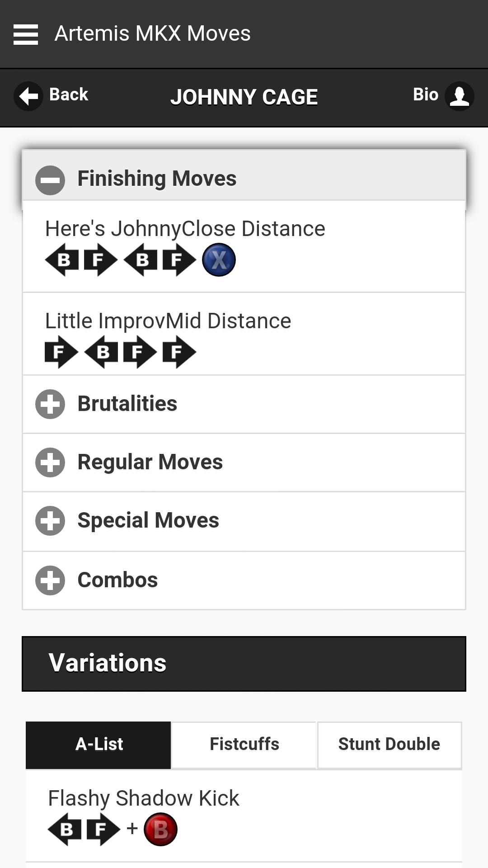488x868 pixels.
Task: Click the plus icon beside Brutalities
Action: [x=50, y=404]
